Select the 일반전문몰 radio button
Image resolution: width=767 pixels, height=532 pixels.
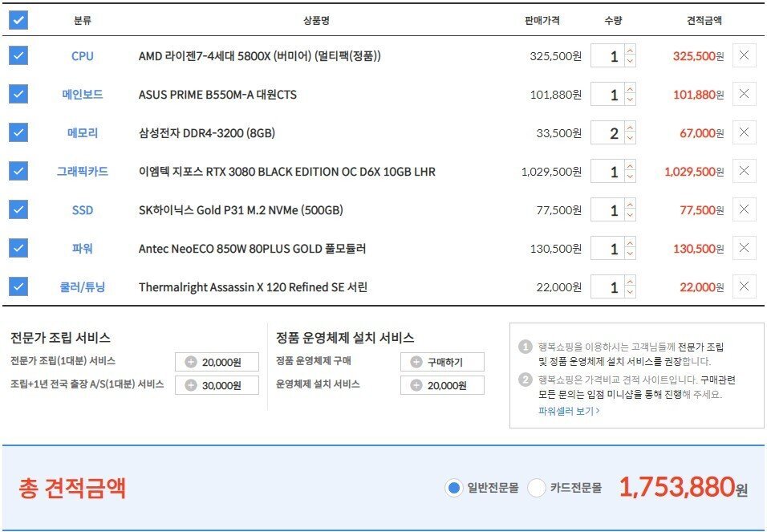pyautogui.click(x=453, y=487)
